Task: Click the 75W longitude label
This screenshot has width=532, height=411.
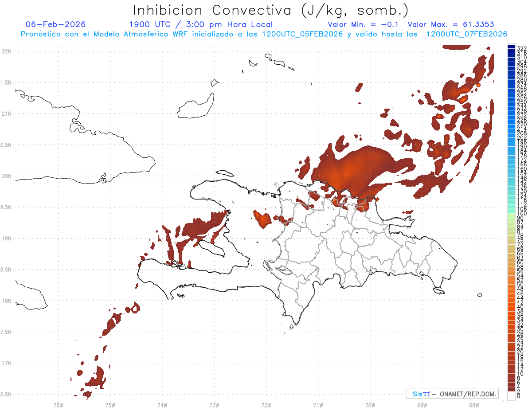Action: [110, 405]
